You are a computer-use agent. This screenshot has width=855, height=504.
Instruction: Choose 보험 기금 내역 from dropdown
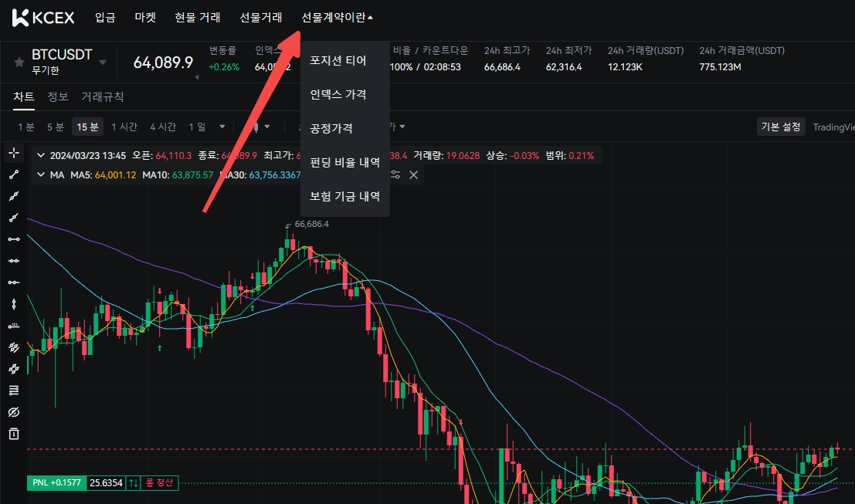(345, 196)
